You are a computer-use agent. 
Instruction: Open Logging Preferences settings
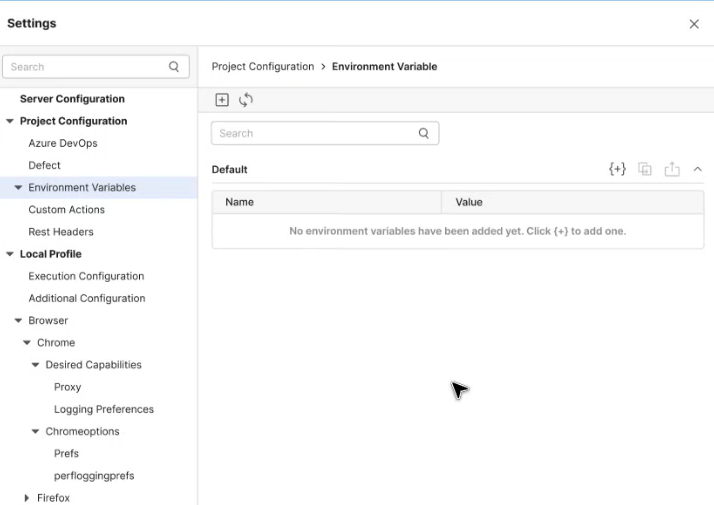click(x=104, y=409)
